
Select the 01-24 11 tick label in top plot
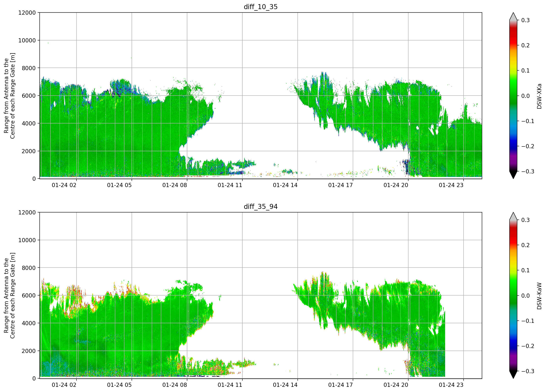pyautogui.click(x=230, y=185)
